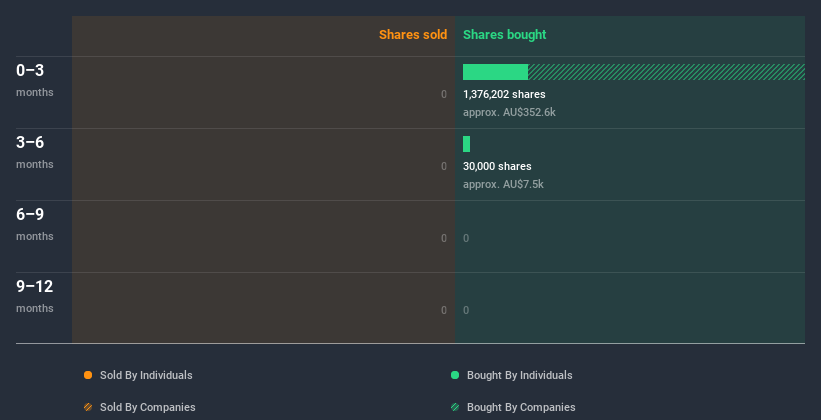Click the solid green bar for 0–3 months

click(x=495, y=72)
